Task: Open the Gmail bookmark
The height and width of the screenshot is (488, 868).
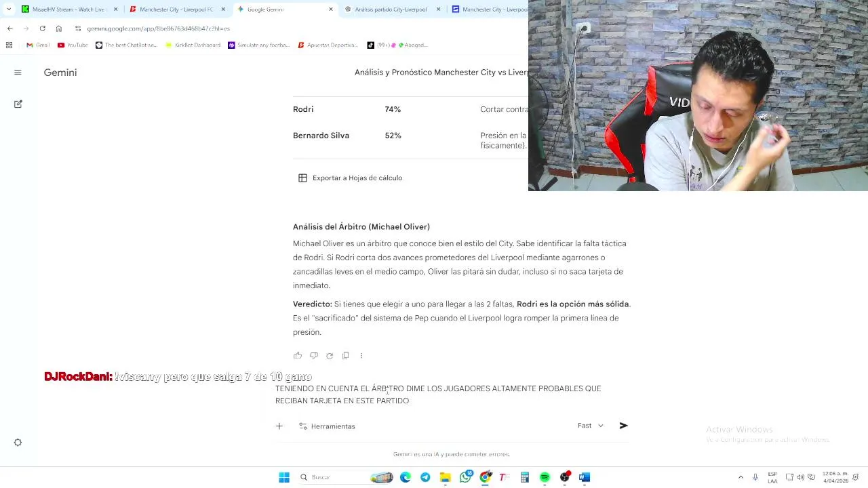Action: click(x=38, y=45)
